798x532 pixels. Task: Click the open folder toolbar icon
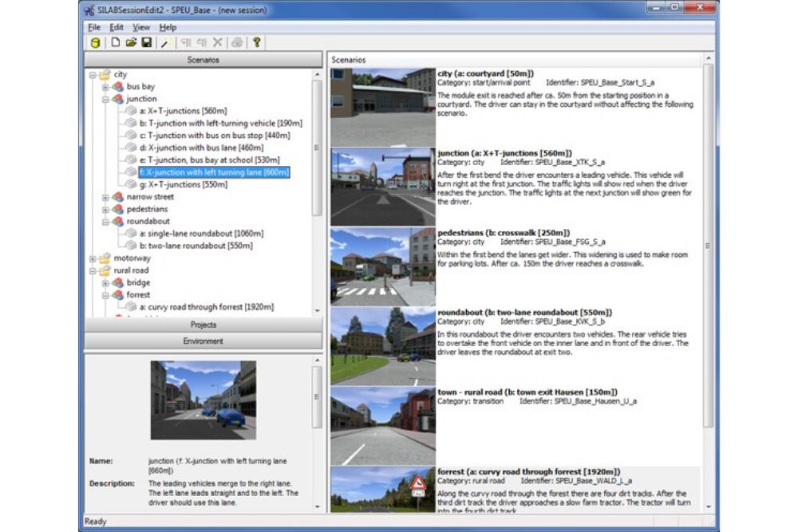click(x=131, y=43)
